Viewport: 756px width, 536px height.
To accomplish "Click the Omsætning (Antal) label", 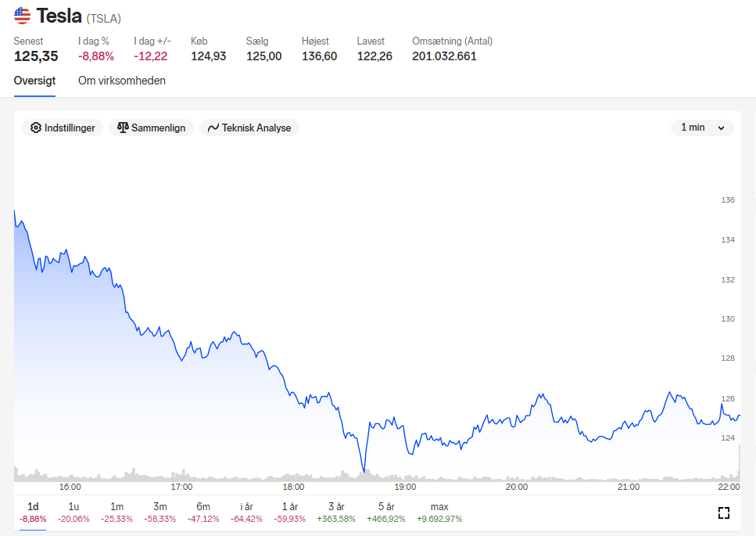I will 452,41.
